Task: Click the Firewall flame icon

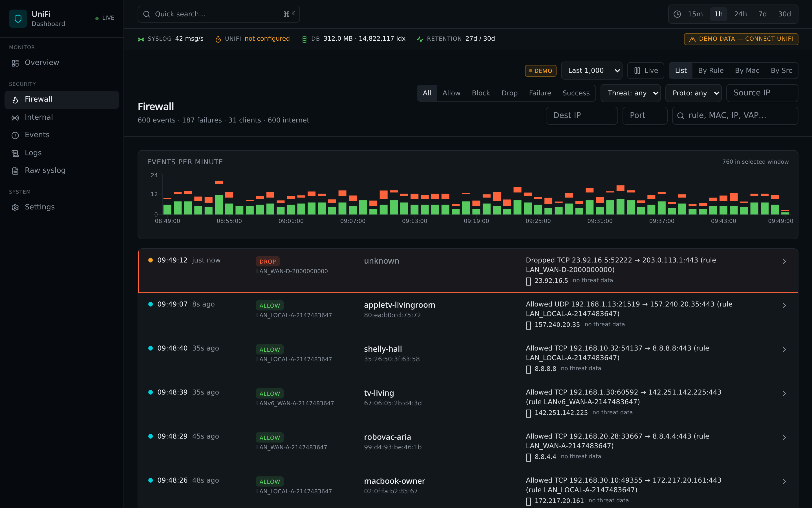Action: [15, 100]
